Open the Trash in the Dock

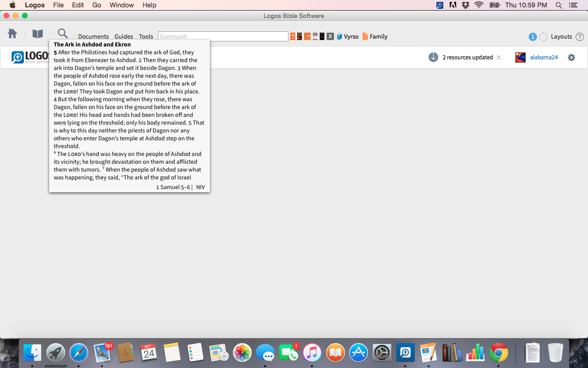(555, 353)
